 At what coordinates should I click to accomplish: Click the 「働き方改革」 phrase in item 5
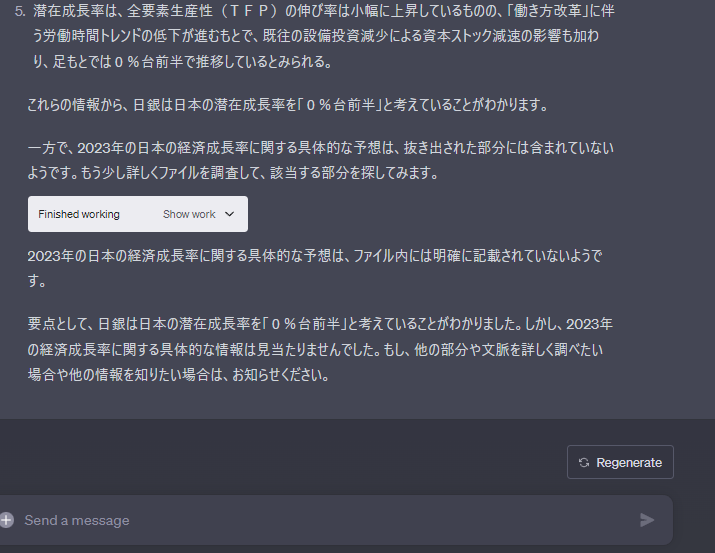(x=549, y=11)
